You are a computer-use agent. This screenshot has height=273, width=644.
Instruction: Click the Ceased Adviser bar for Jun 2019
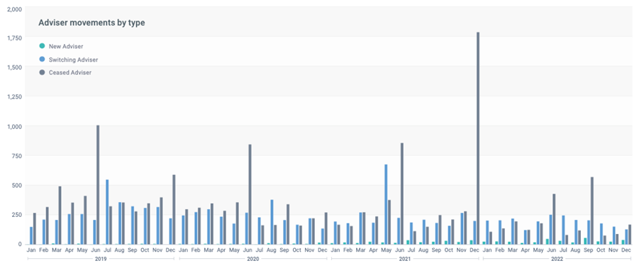(98, 185)
